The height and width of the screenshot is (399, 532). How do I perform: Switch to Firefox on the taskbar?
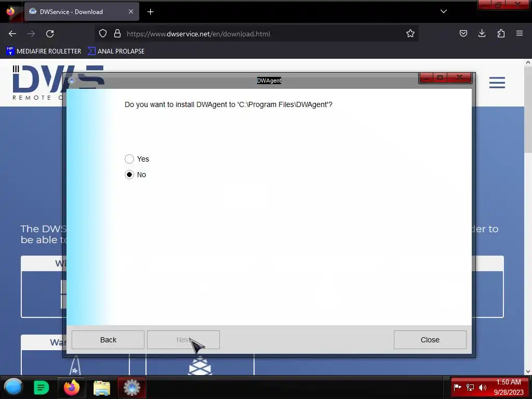click(71, 388)
